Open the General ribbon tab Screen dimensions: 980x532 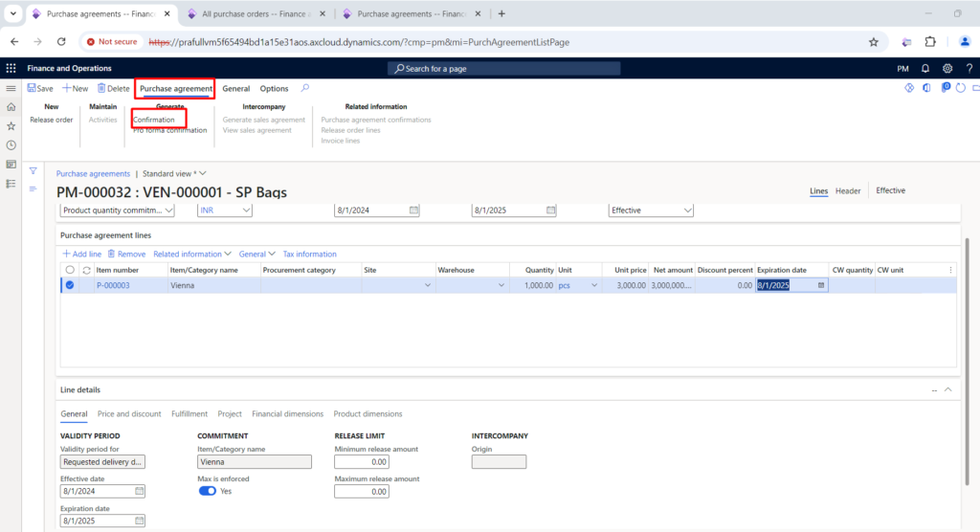tap(235, 89)
